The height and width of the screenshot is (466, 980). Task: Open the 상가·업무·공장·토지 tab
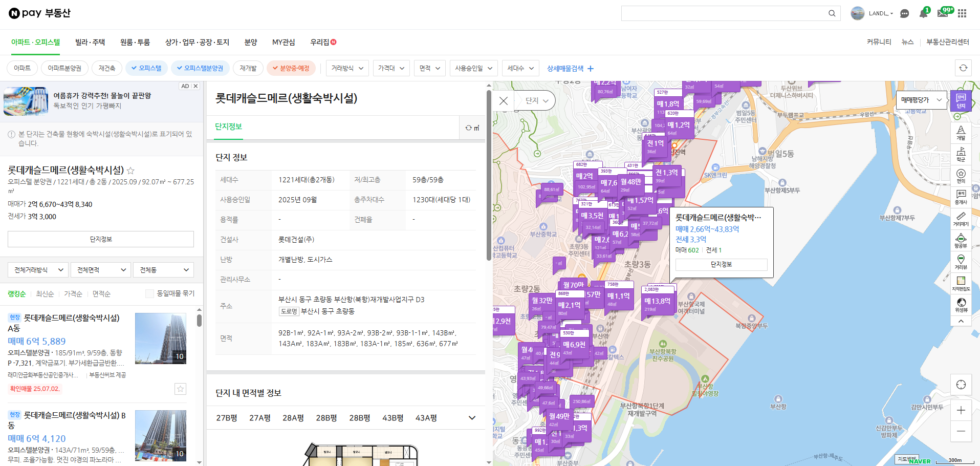pyautogui.click(x=197, y=42)
